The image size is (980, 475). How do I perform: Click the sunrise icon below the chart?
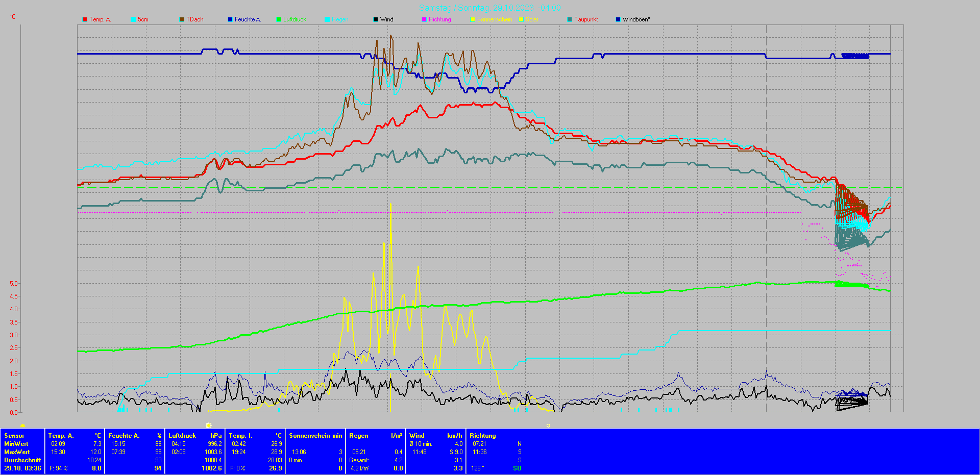(x=22, y=426)
